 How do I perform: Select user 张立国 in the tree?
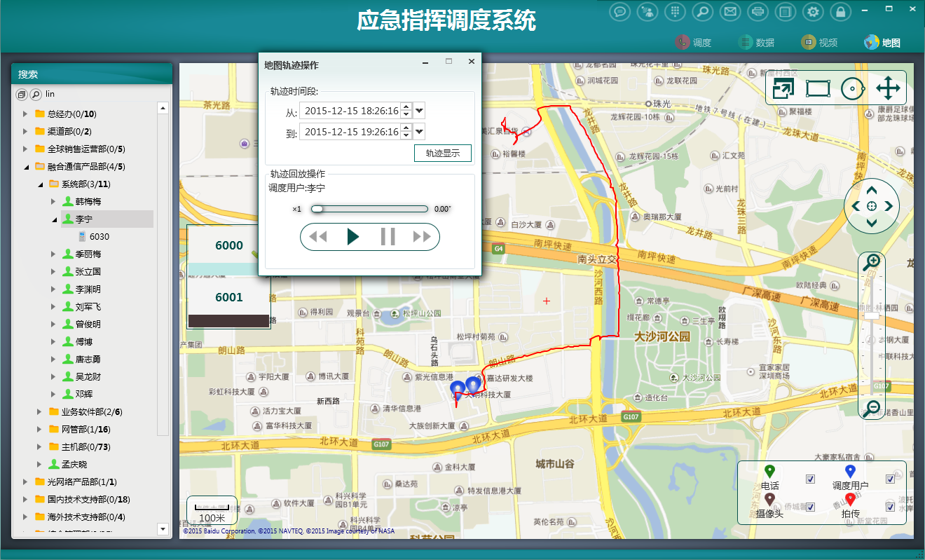[x=88, y=271]
